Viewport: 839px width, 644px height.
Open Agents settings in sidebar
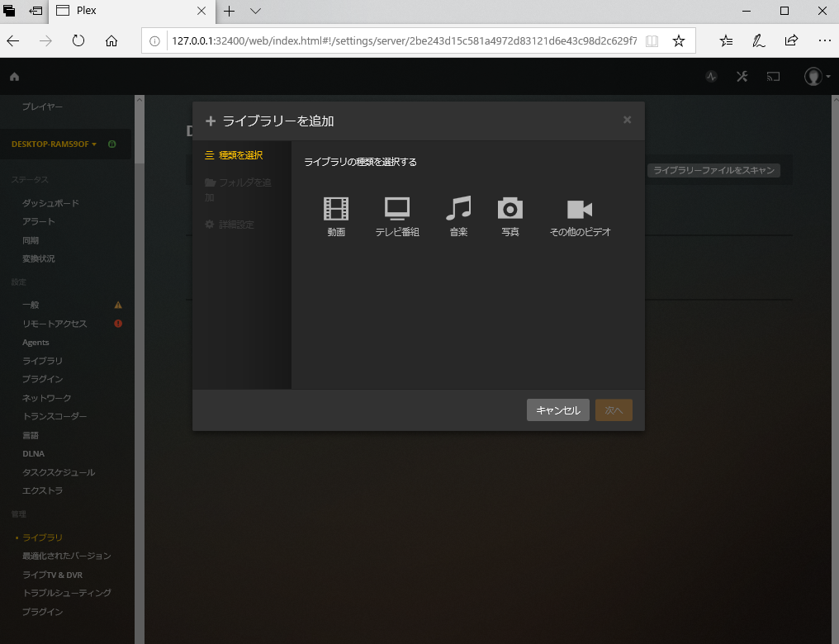36,343
